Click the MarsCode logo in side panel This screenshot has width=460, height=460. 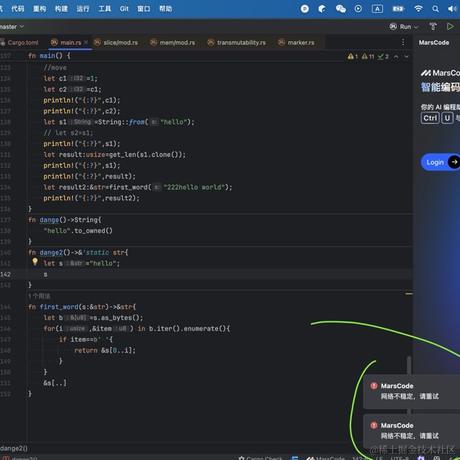440,73
